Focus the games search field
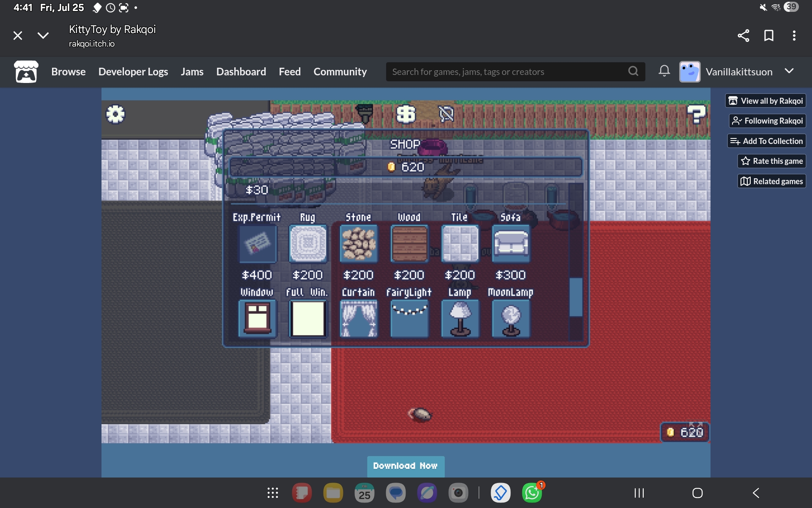This screenshot has width=812, height=508. click(507, 72)
